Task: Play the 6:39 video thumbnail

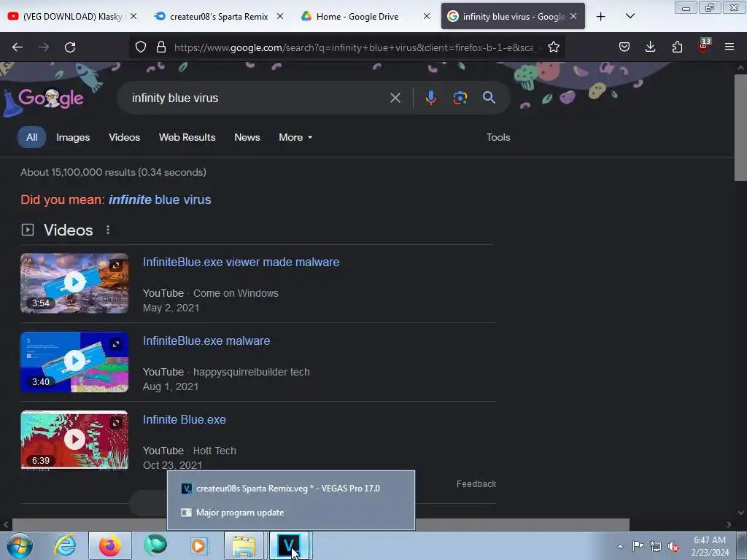Action: coord(74,440)
